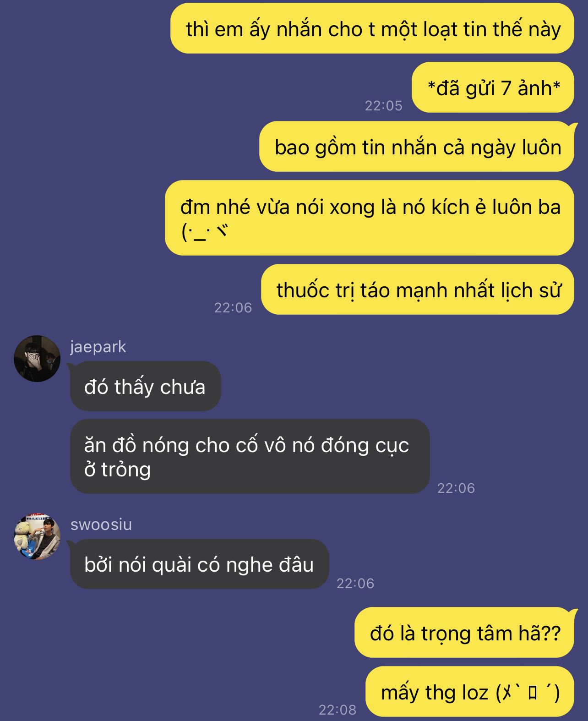Tap the "đó là trọng tâm hã??" bubble
Screen dimensions: 588x721
point(464,633)
